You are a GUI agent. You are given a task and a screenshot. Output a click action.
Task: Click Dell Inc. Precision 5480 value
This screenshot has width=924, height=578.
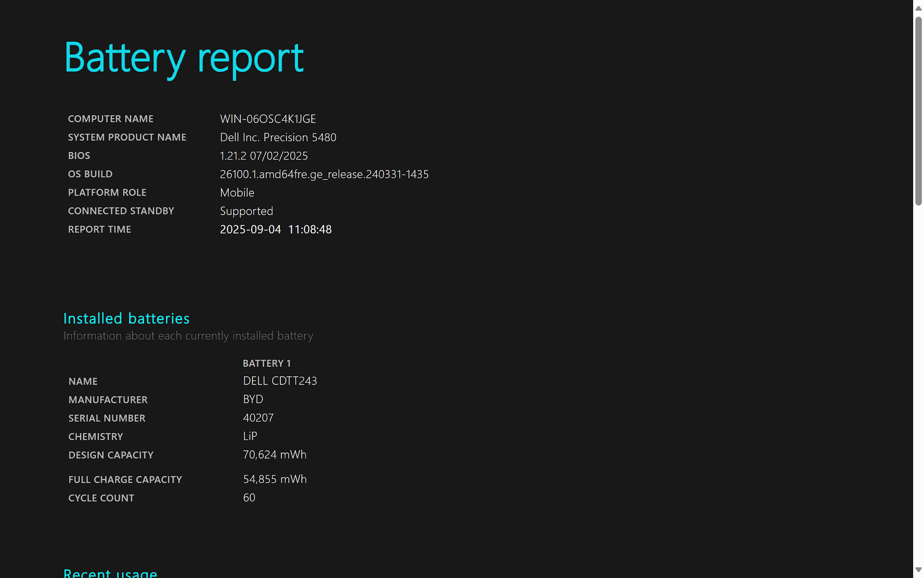pos(278,137)
